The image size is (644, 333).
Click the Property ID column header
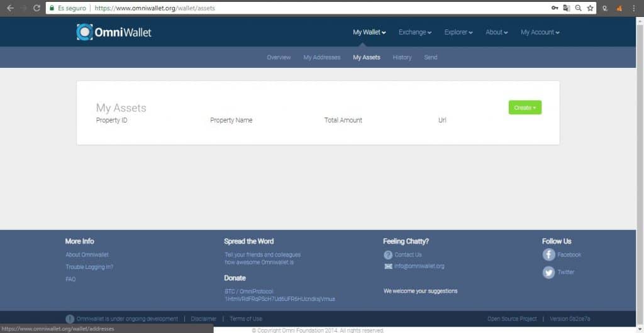click(x=112, y=120)
